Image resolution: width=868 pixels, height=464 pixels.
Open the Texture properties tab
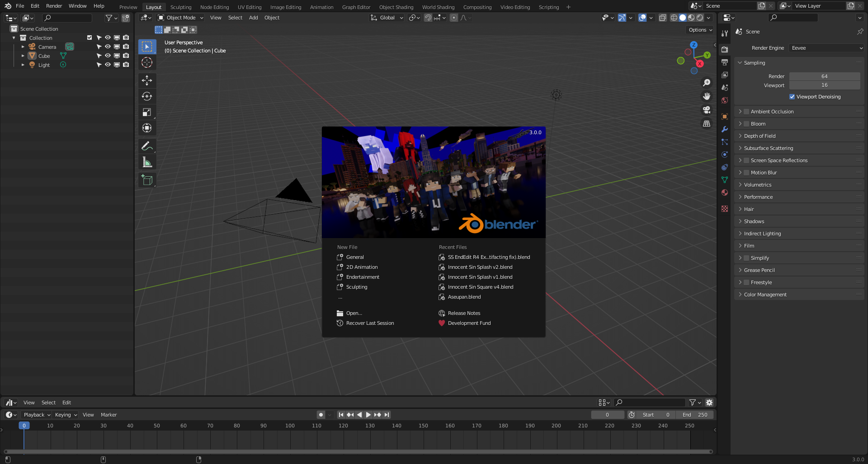[725, 209]
